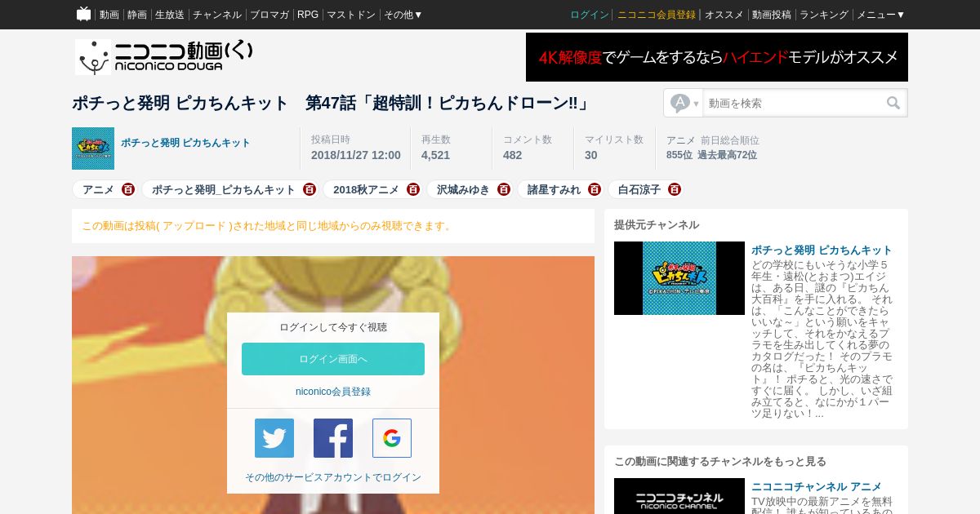The image size is (980, 514).
Task: Open ニコニコチャンネル アニメ thumbnail
Action: 679,496
